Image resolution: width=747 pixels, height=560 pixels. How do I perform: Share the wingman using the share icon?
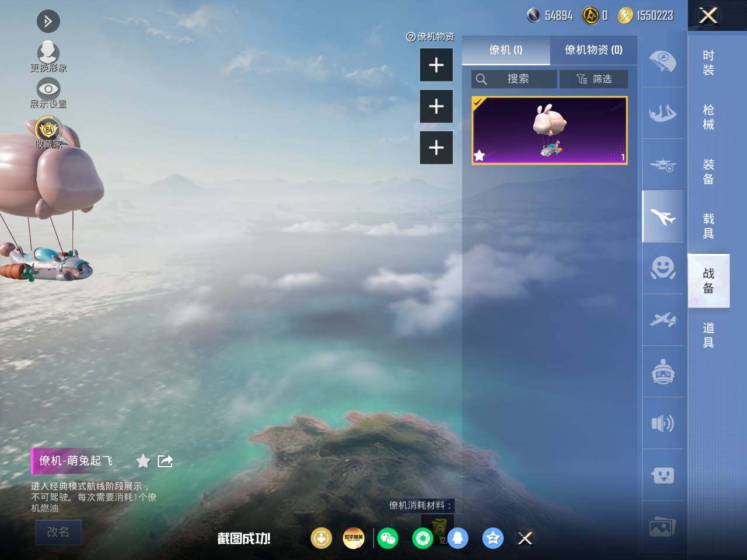166,461
